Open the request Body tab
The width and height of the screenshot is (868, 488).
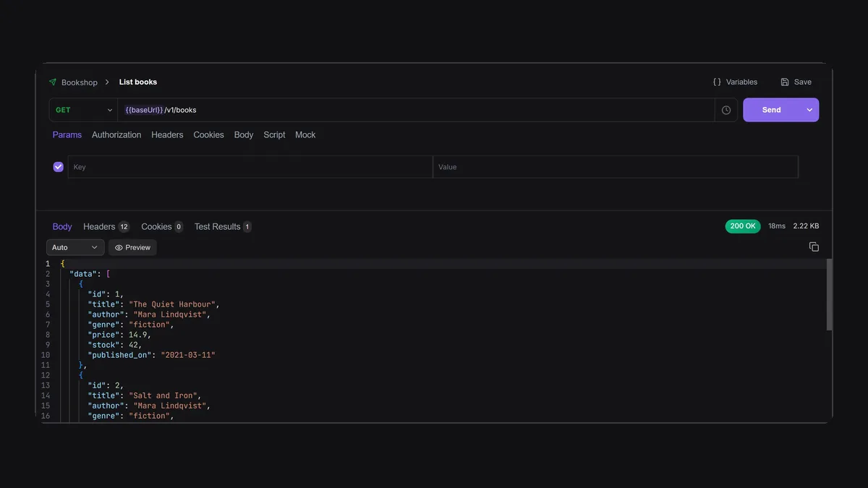pos(244,134)
